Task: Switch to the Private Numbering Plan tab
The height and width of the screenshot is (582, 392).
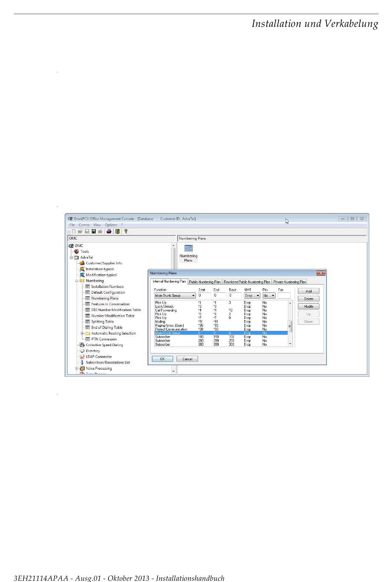Action: tap(290, 282)
